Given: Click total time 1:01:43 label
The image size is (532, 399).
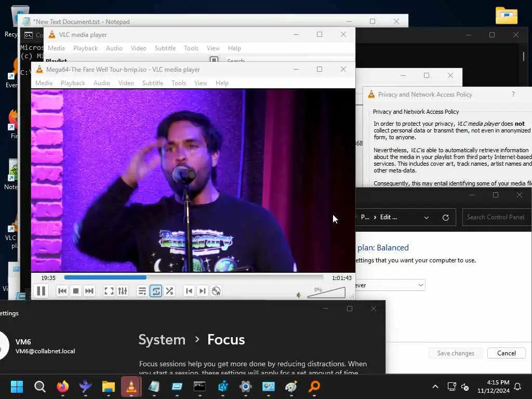Looking at the screenshot, I should [x=342, y=278].
